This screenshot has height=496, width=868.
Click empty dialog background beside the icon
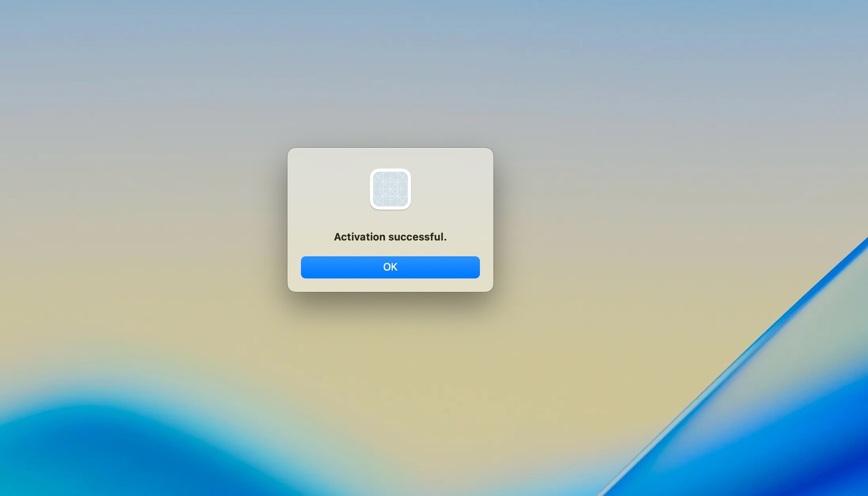tap(325, 190)
